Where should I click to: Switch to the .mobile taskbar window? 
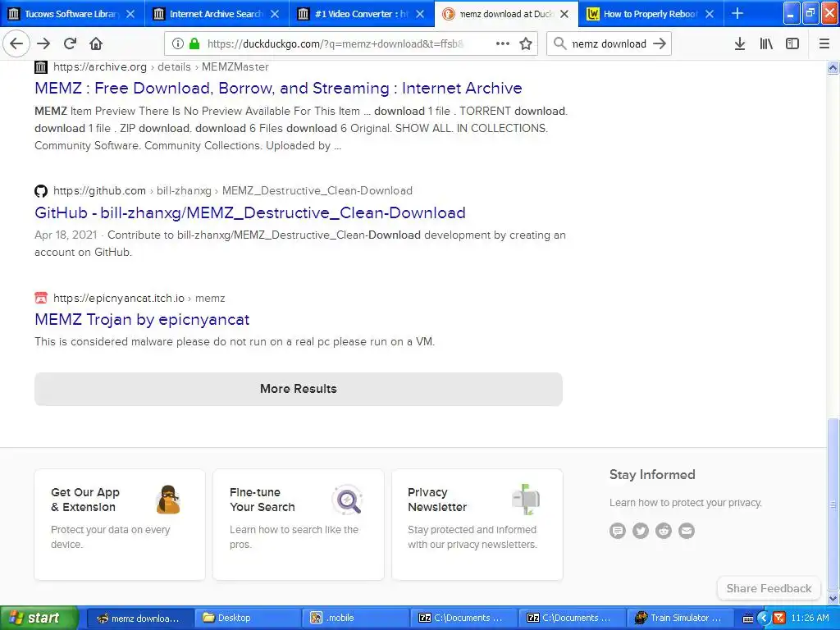(356, 618)
